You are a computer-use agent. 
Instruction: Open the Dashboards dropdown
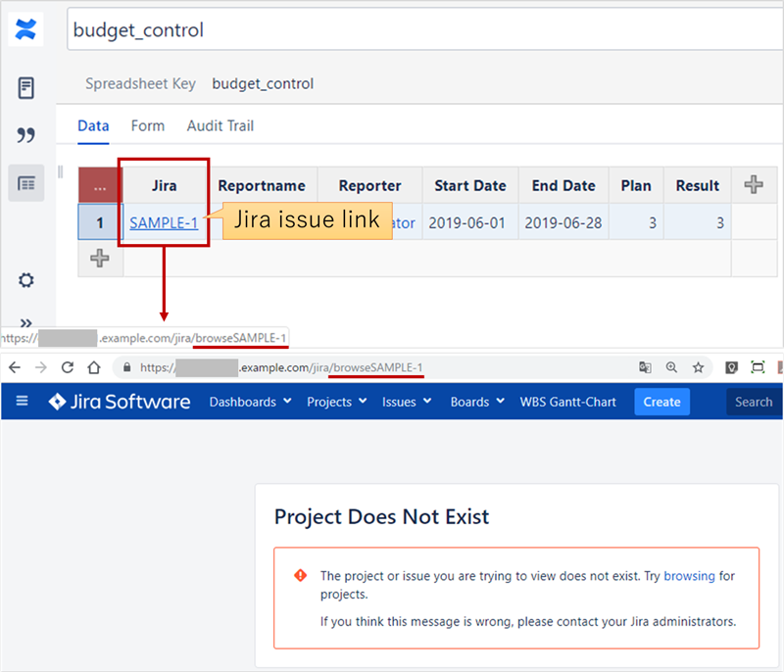250,402
